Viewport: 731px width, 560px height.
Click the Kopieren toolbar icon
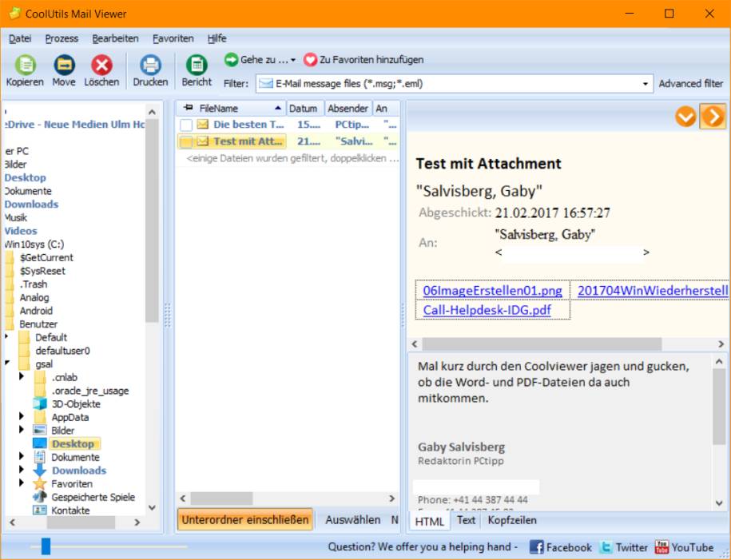(26, 65)
